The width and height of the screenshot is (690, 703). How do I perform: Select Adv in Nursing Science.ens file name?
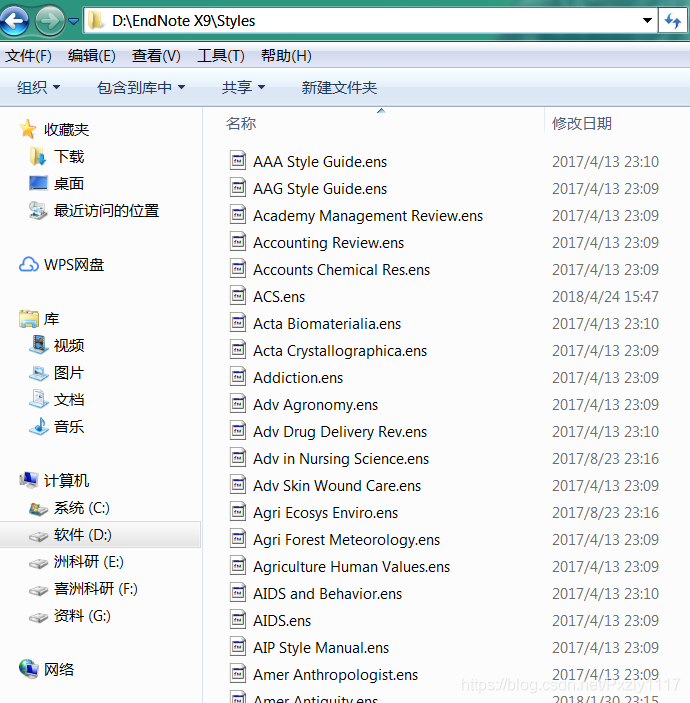[341, 459]
